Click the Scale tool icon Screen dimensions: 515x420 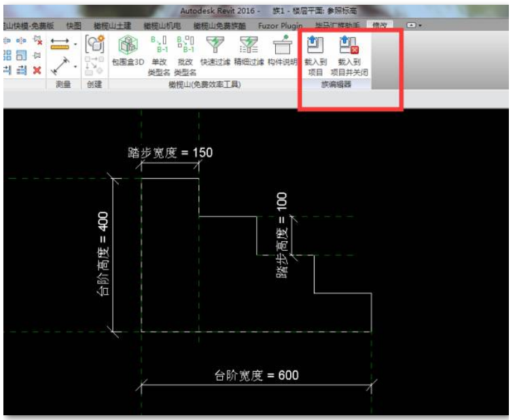21,55
